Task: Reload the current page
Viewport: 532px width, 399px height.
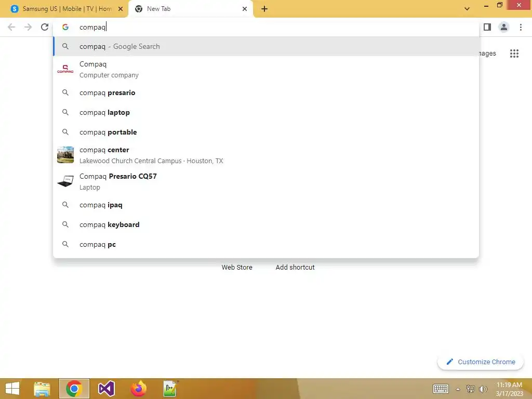Action: point(45,27)
